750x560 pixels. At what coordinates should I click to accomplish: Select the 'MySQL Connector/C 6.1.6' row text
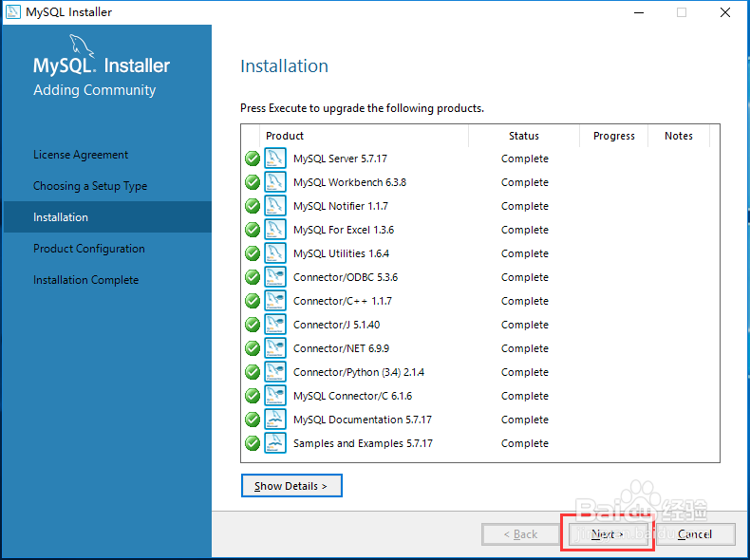click(352, 396)
